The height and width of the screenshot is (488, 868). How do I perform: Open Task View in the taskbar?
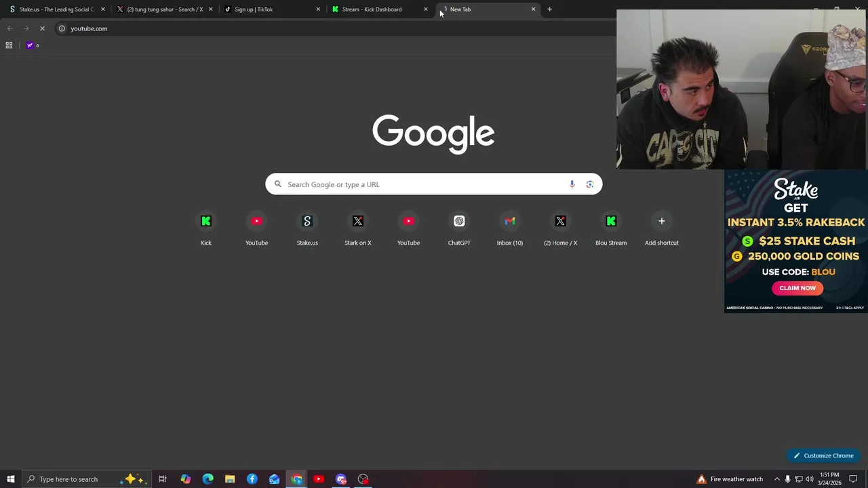tap(163, 479)
